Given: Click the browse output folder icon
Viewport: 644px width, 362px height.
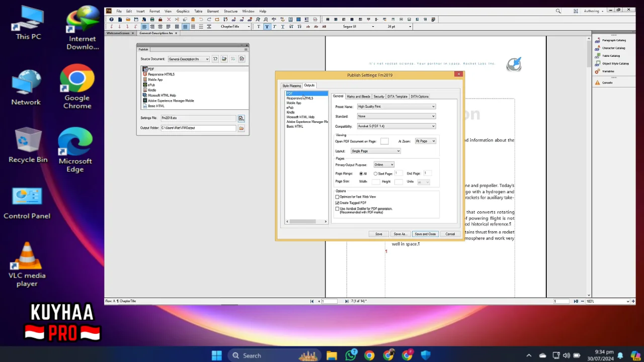Looking at the screenshot, I should [x=241, y=128].
